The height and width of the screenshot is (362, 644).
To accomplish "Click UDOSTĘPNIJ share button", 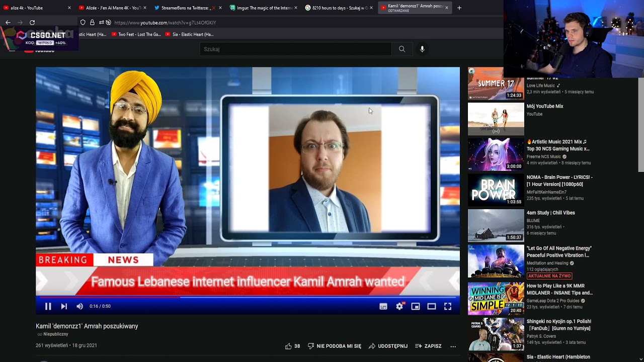I will pyautogui.click(x=388, y=346).
